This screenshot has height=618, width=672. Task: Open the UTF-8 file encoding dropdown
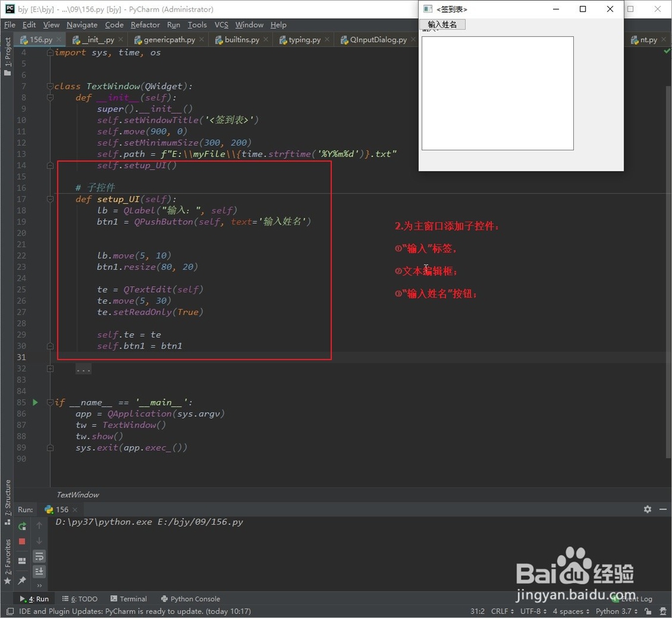coord(532,611)
